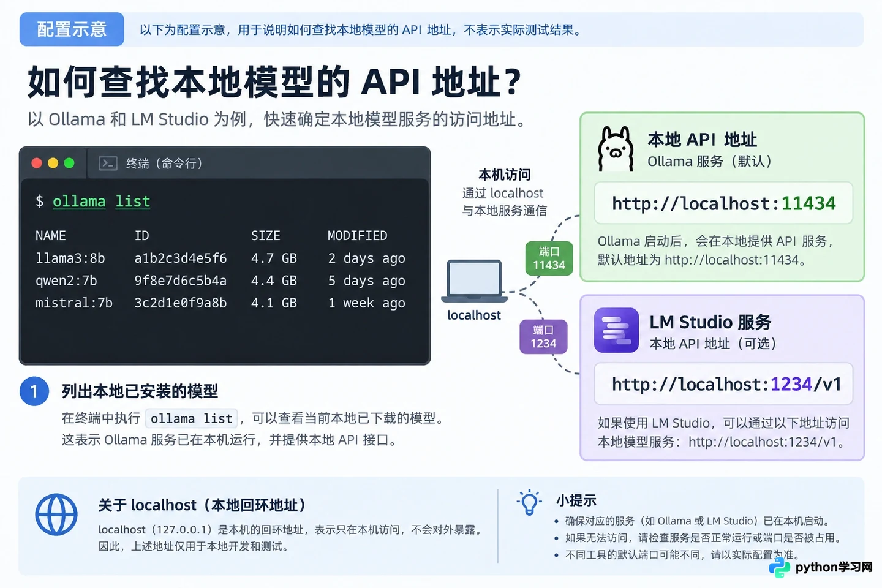This screenshot has width=882, height=588.
Task: Click the tip 确保对应的服务…已在本机启动
Action: [698, 521]
